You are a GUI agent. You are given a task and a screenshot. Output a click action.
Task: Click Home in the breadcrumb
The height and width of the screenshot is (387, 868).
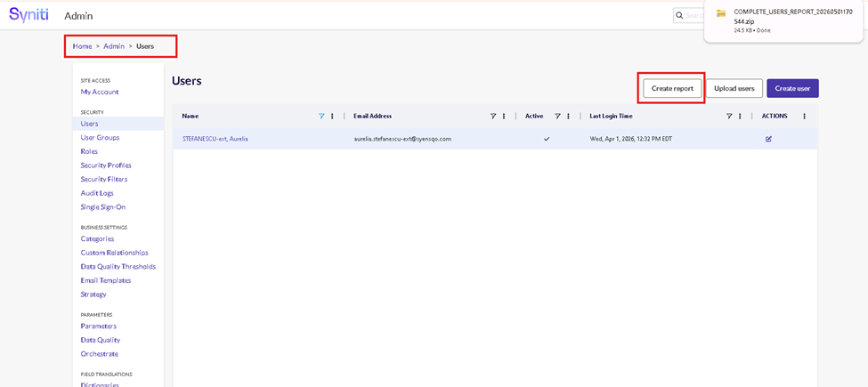pyautogui.click(x=82, y=46)
